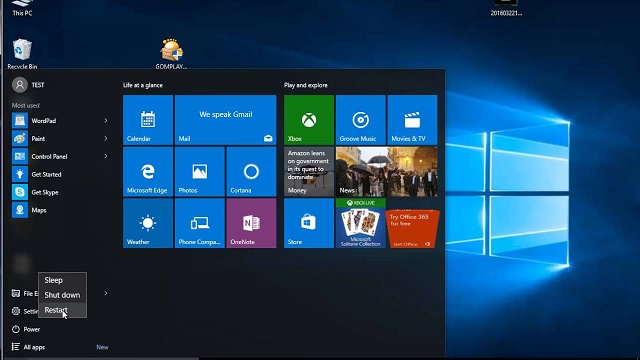Open the Cortana tile
Screen dimensions: 640x360
point(251,172)
